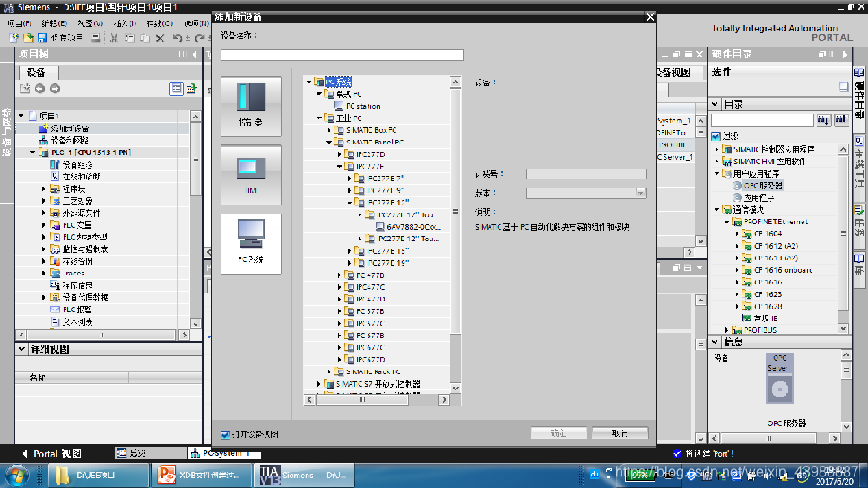Expand the IPC277E 15" tree node
This screenshot has height=489, width=868.
pyautogui.click(x=350, y=251)
